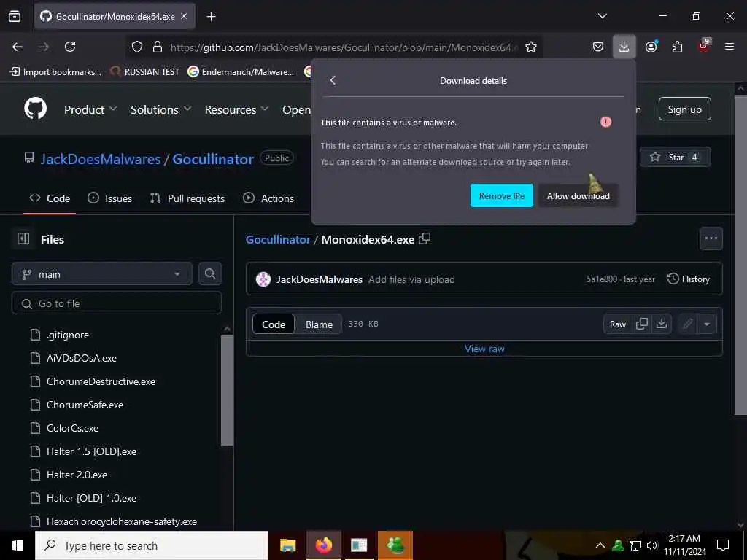The height and width of the screenshot is (560, 747).
Task: Open Hexachlorocyclohexane-safety.exe in file tree
Action: point(122,521)
